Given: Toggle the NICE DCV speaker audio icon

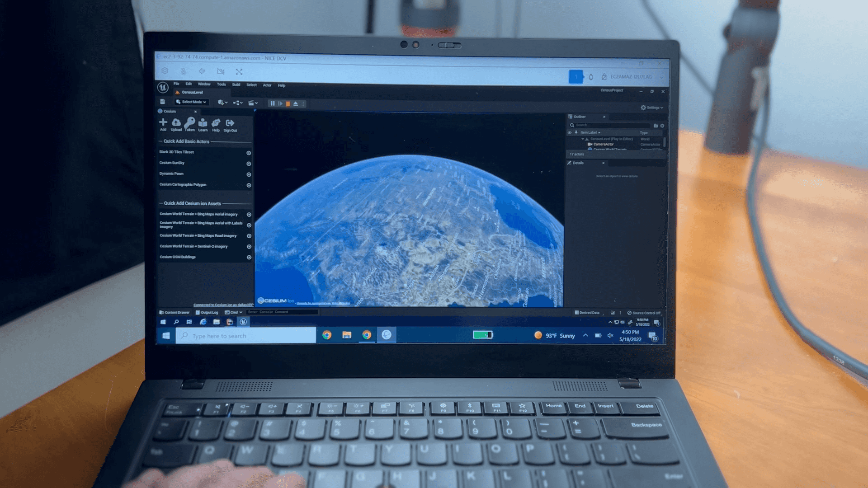Looking at the screenshot, I should pyautogui.click(x=202, y=71).
